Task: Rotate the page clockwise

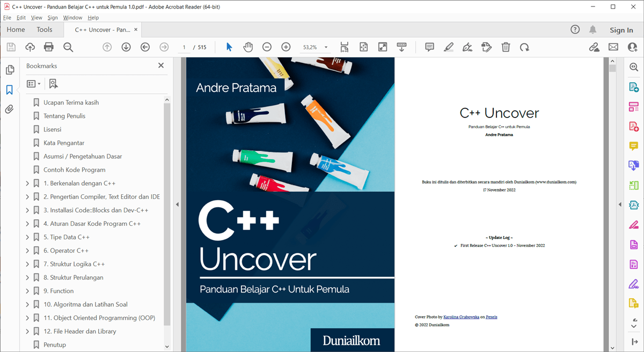Action: pos(524,47)
